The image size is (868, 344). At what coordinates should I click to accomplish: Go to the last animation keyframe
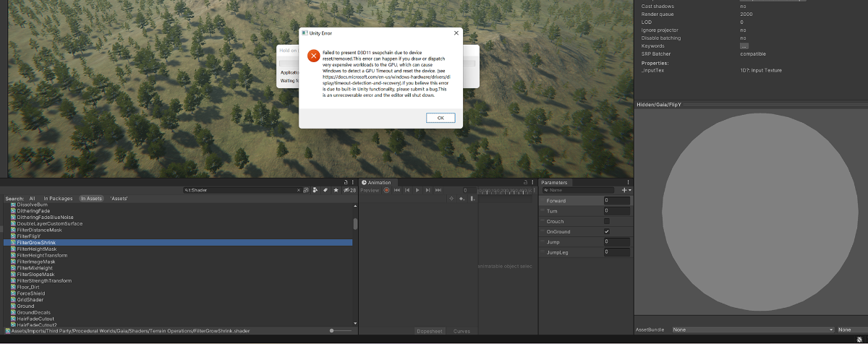coord(438,190)
